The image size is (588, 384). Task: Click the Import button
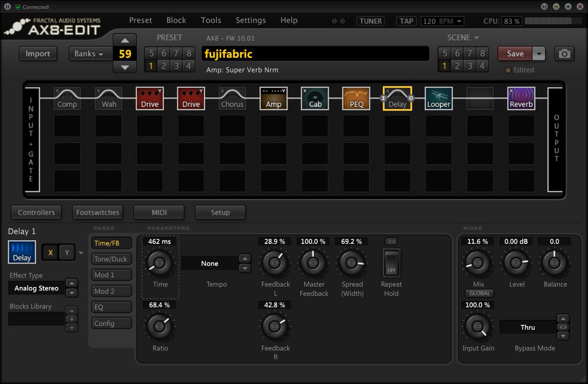(x=38, y=54)
